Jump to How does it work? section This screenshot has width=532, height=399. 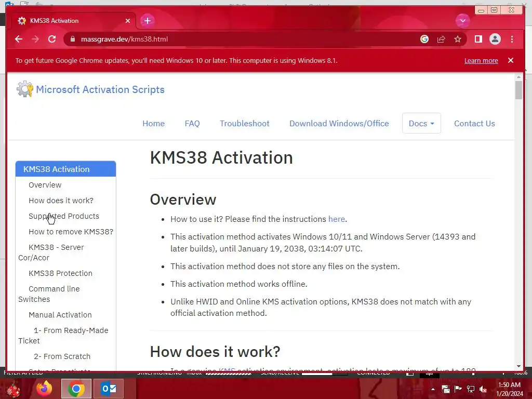point(61,201)
